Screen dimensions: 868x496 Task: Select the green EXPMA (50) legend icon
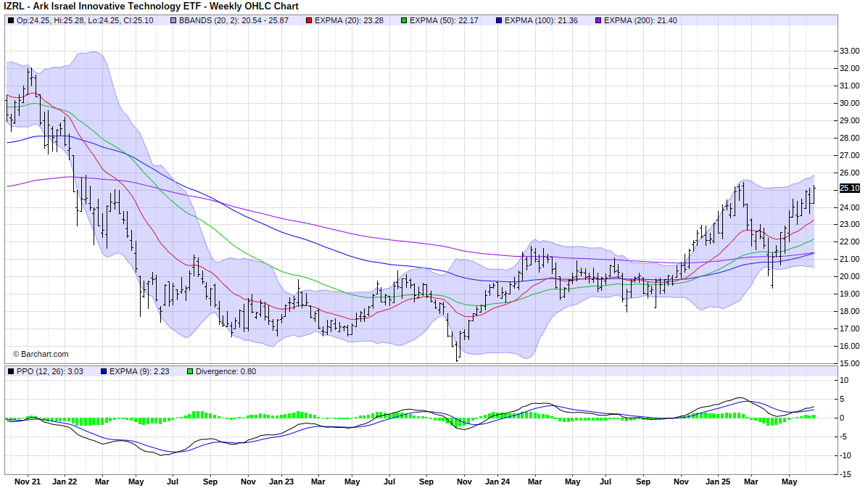[403, 21]
